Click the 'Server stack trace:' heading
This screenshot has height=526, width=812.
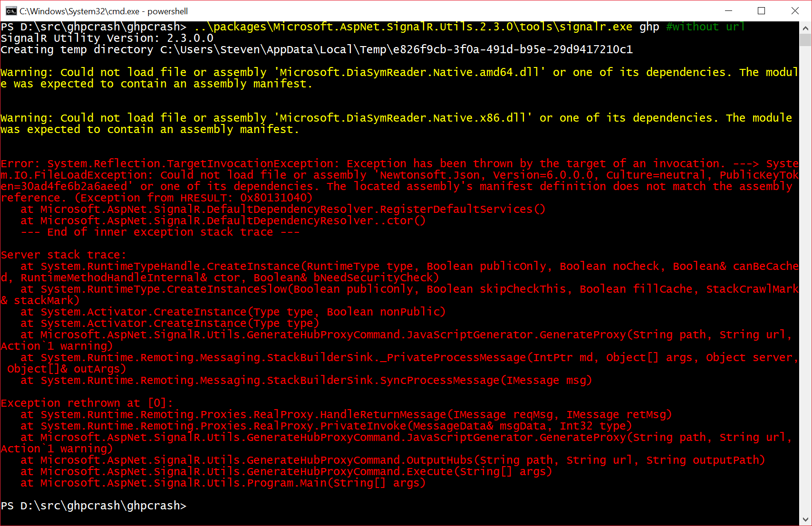pos(62,254)
